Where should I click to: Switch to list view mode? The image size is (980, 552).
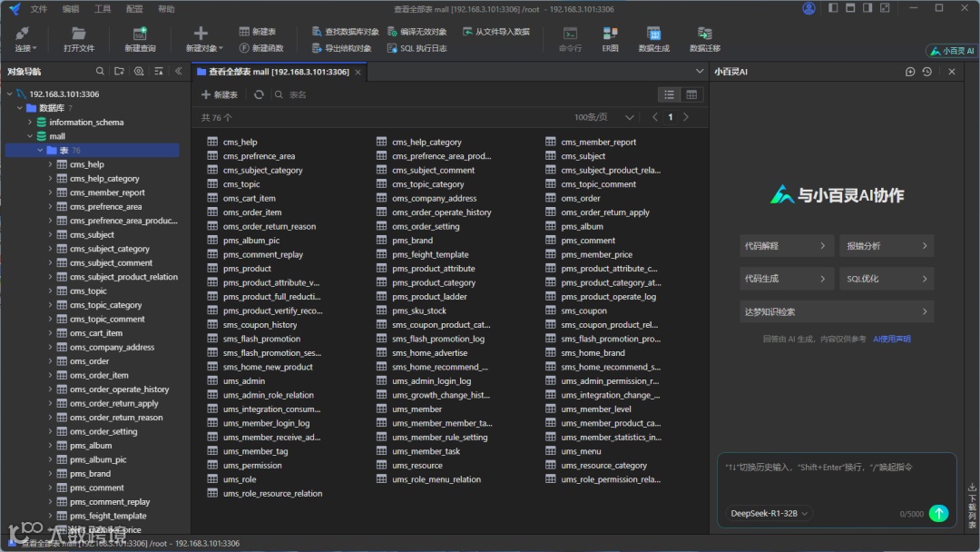[670, 94]
